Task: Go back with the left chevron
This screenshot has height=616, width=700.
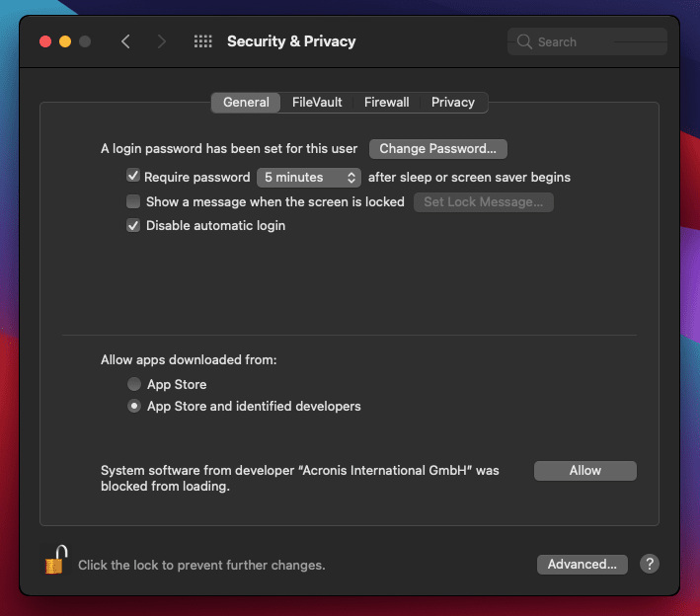Action: click(125, 41)
